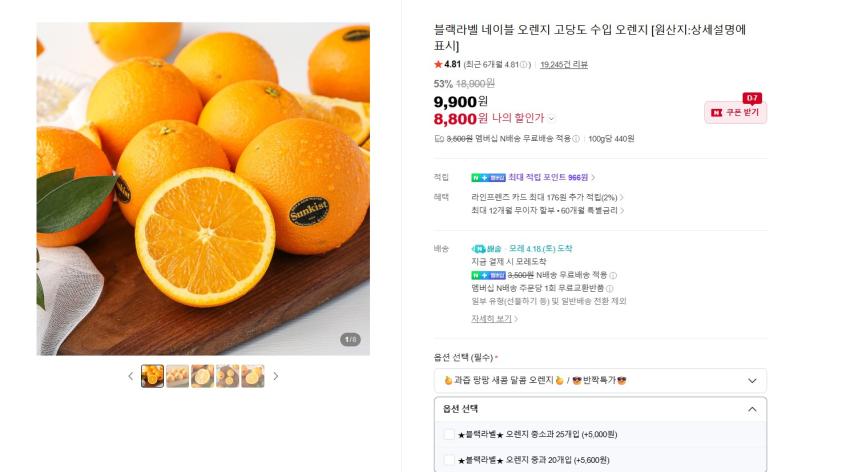This screenshot has width=850, height=472.
Task: Open the 19,245건 리뷰 link
Action: pyautogui.click(x=563, y=65)
